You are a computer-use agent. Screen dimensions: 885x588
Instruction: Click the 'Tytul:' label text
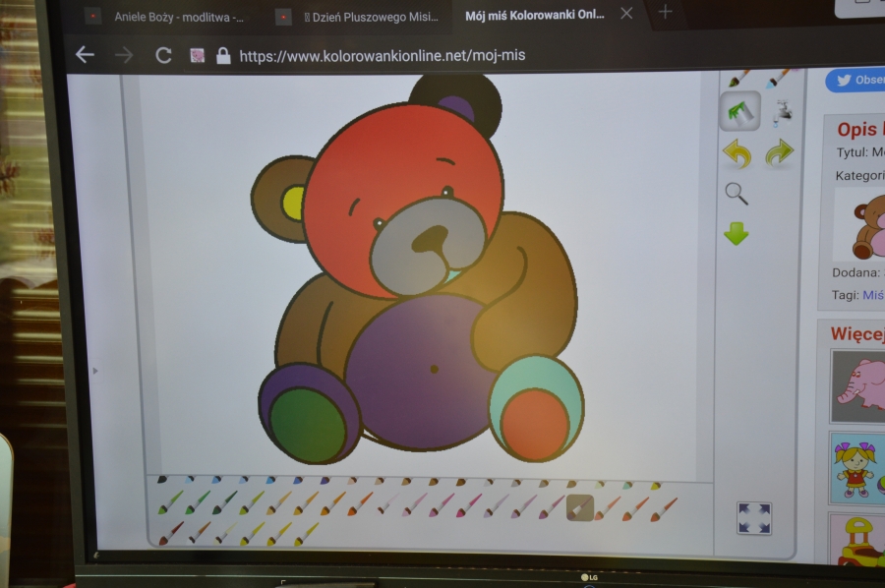(x=853, y=152)
